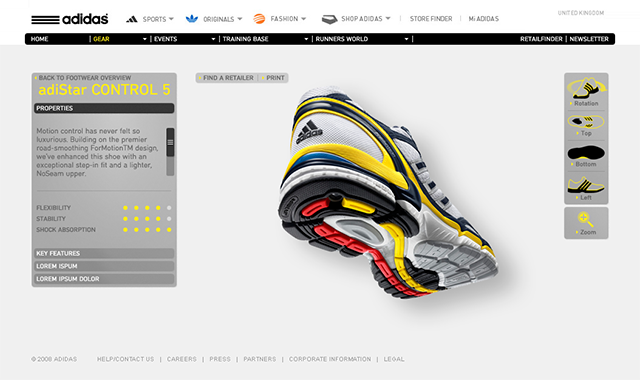Screen dimensions: 640x380
Task: Select the Rotation shoe view icon
Action: click(x=586, y=88)
